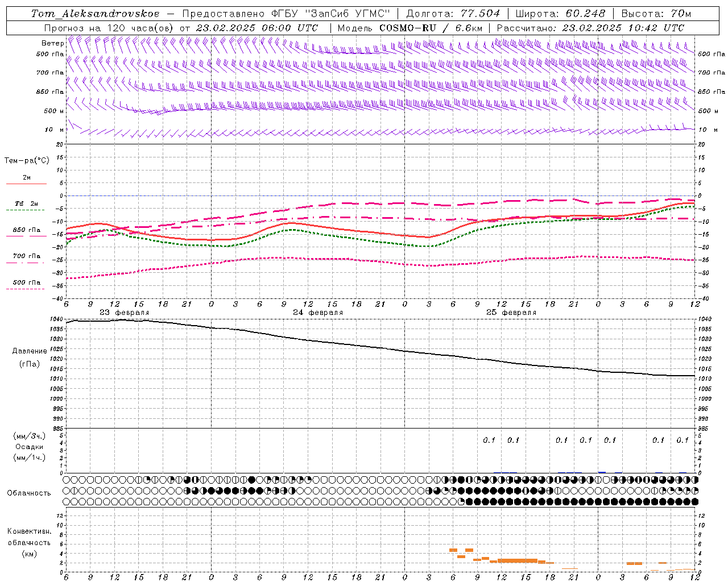The height and width of the screenshot is (582, 728).
Task: Click the 10 м wind level label on the left
Action: (54, 130)
